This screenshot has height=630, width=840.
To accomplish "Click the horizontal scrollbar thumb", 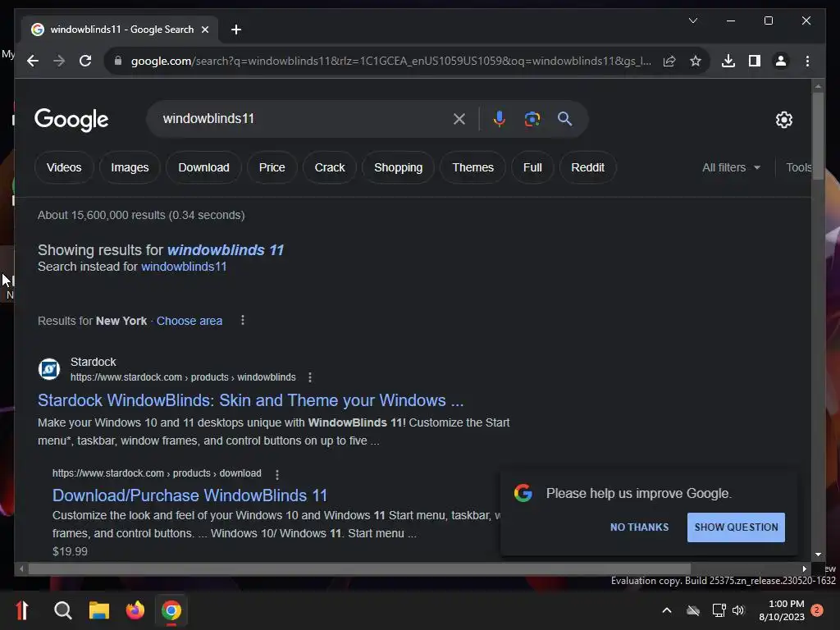I will (x=359, y=569).
